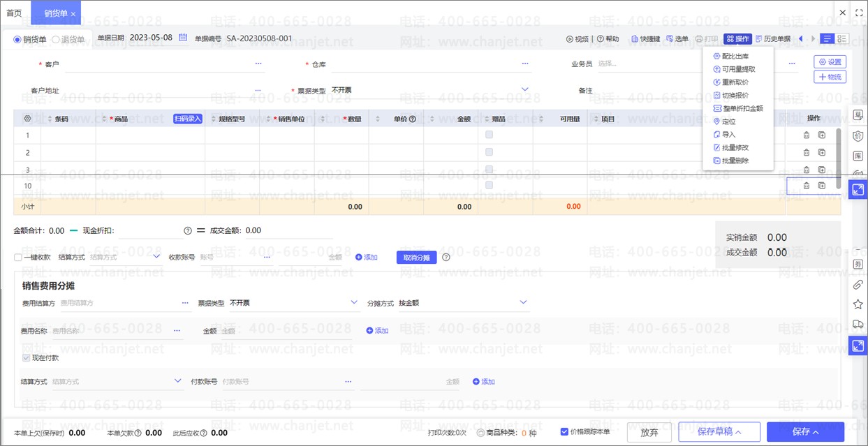This screenshot has width=868, height=446.
Task: Switch to compact list layout view
Action: pyautogui.click(x=827, y=39)
